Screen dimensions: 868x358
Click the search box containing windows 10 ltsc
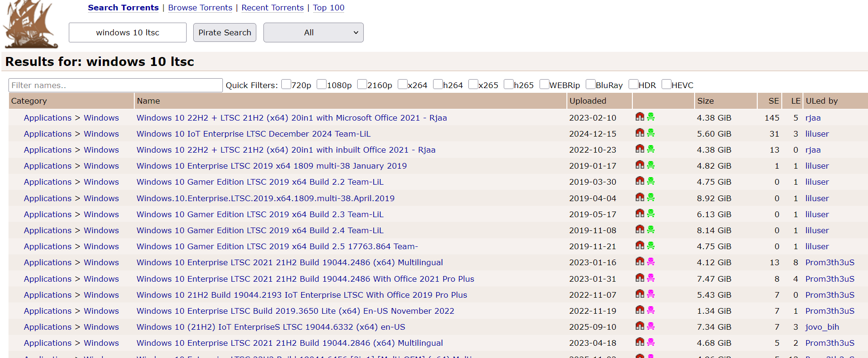(128, 33)
